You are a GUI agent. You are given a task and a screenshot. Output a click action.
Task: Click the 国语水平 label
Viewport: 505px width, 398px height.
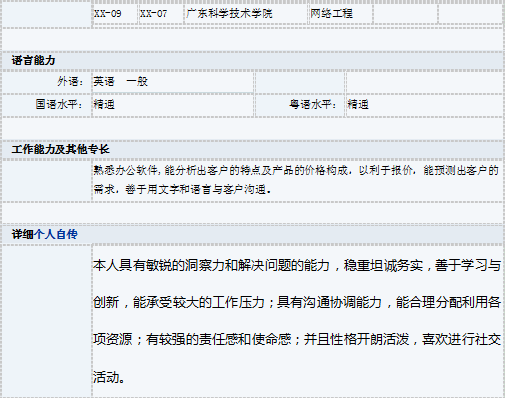59,104
